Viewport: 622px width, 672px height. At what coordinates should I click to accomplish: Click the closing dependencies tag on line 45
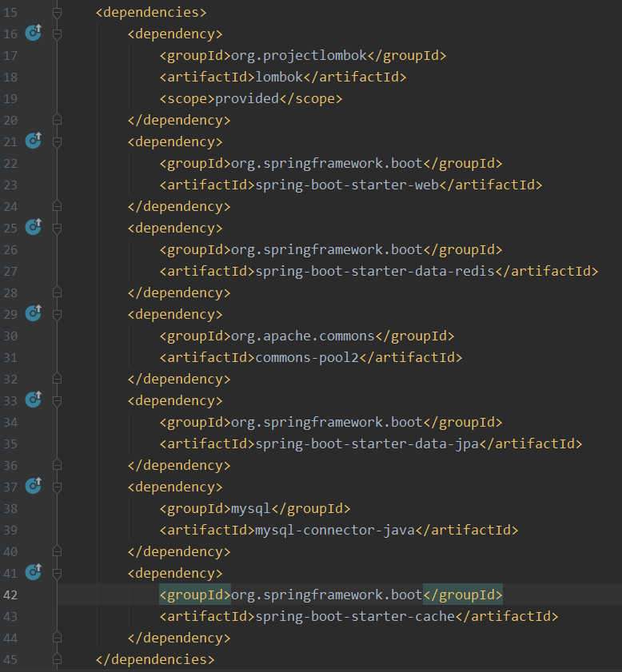coord(155,659)
